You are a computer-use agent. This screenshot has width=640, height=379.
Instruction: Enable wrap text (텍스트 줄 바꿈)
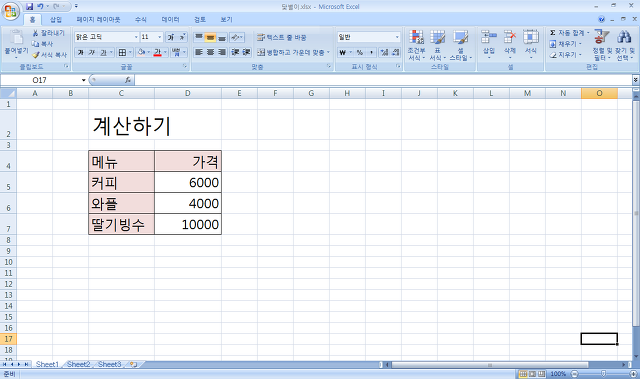[x=282, y=37]
